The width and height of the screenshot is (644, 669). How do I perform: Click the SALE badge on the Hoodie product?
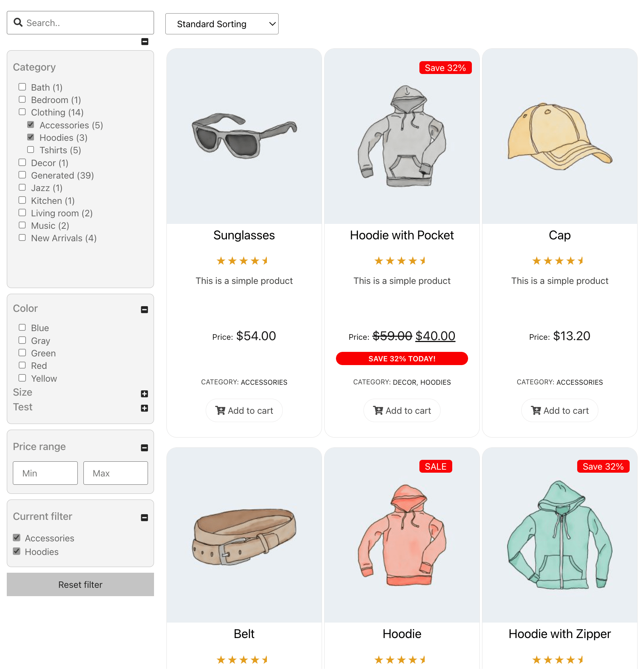435,466
